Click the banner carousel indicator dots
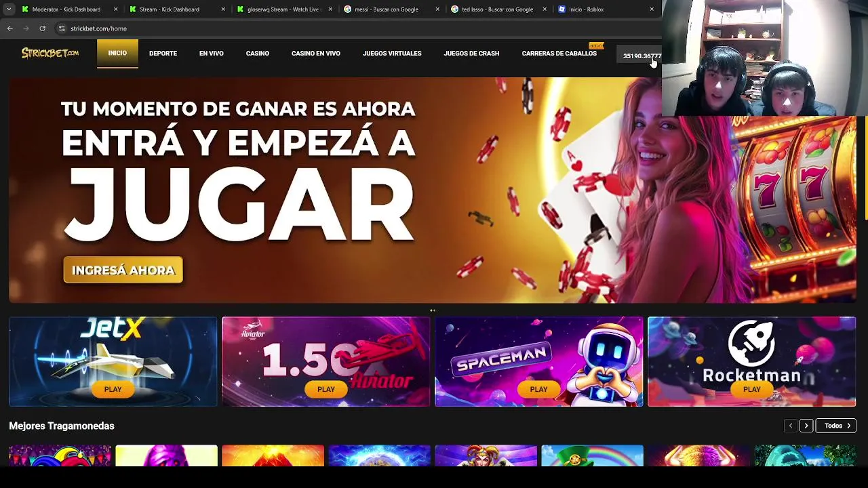This screenshot has width=868, height=488. (x=433, y=310)
